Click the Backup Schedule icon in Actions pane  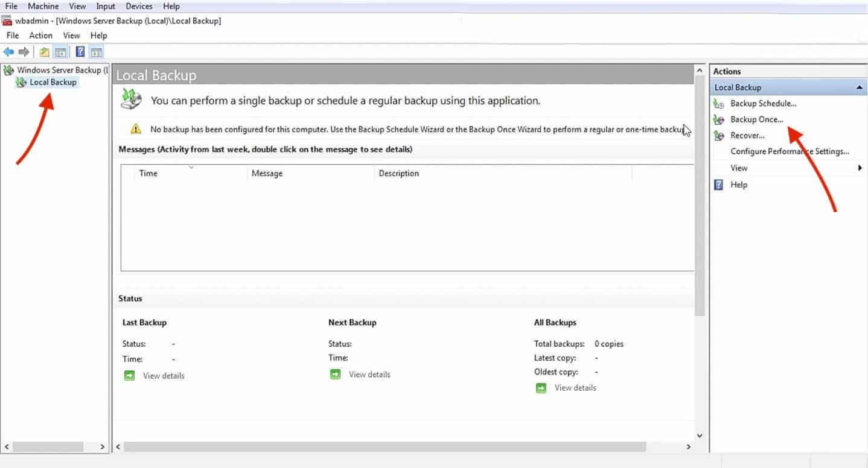coord(719,103)
